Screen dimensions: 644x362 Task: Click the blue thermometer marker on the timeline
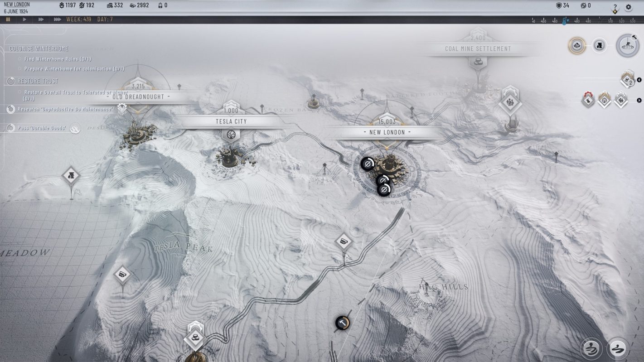(x=565, y=21)
